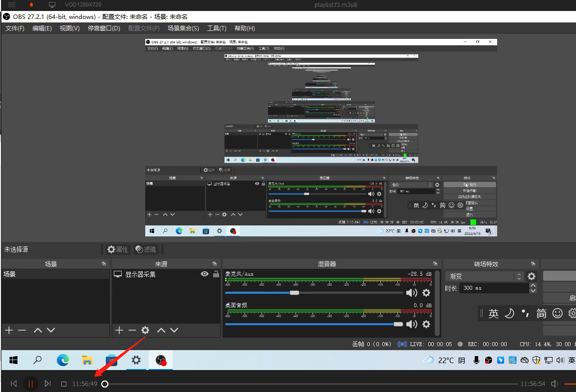Click the 滤镜 filters button
The height and width of the screenshot is (392, 576).
click(x=146, y=249)
